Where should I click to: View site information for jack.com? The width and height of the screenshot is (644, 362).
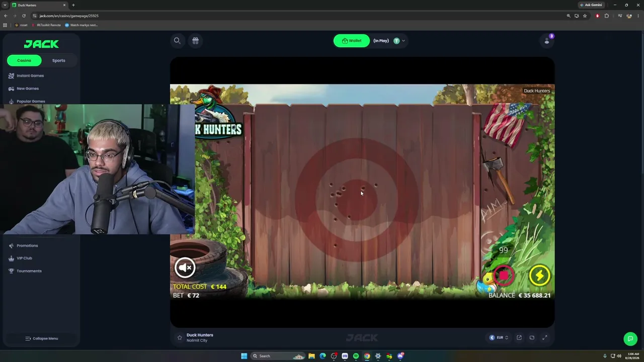34,16
